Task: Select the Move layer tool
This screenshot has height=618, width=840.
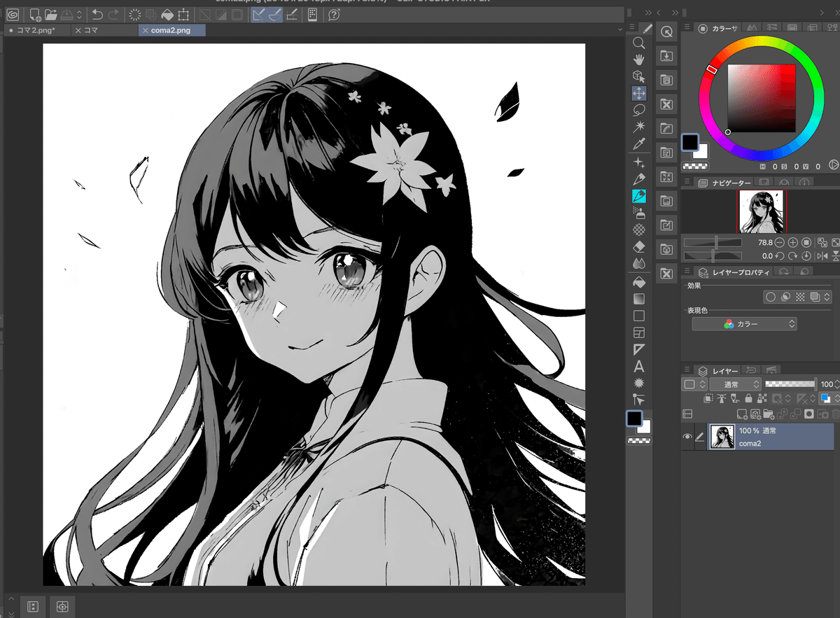Action: (638, 93)
